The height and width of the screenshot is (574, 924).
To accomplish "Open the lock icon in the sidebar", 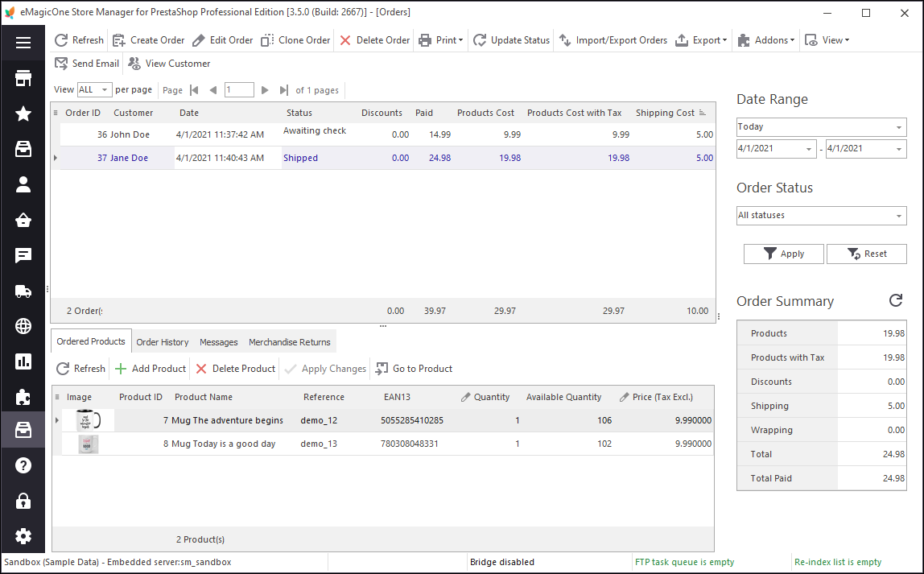I will coord(23,501).
